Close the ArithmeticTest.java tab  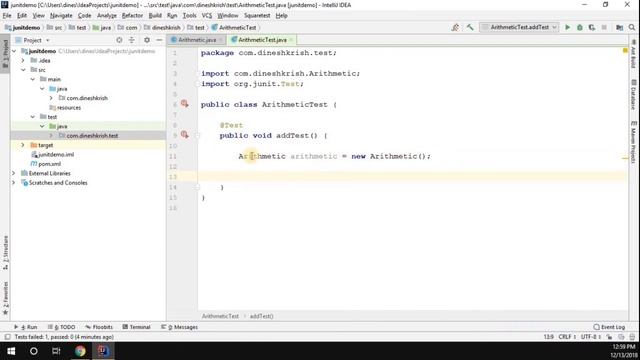pos(291,40)
